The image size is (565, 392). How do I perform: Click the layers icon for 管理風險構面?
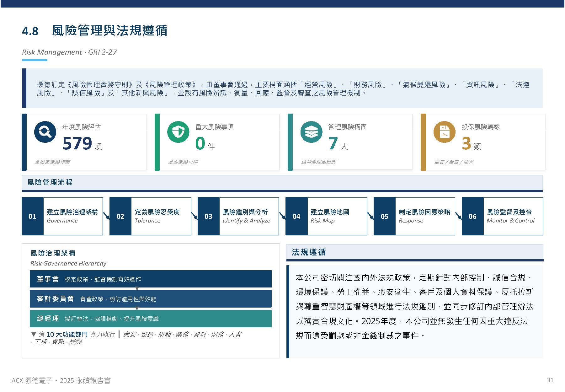pos(311,132)
